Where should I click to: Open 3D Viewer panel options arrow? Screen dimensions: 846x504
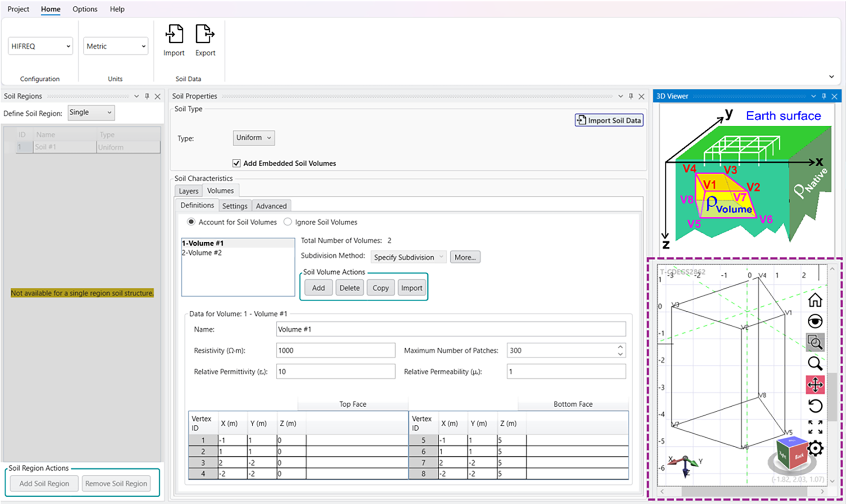[x=814, y=96]
